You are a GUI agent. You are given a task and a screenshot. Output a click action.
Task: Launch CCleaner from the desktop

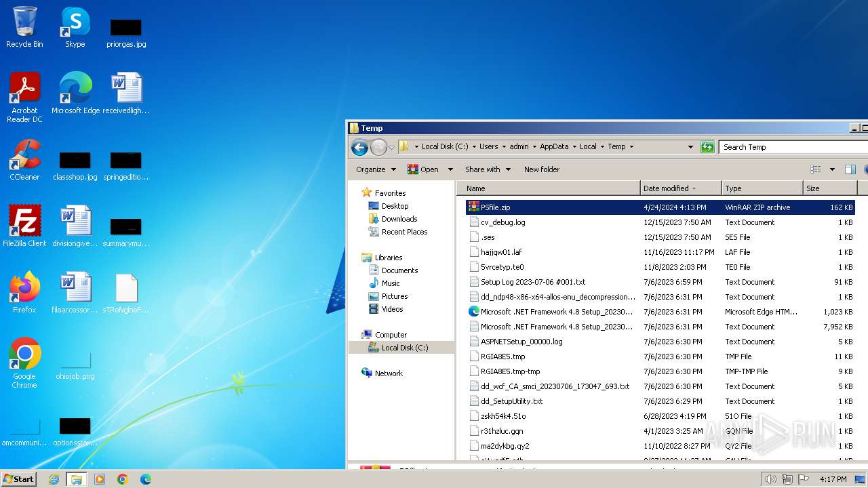pos(24,160)
